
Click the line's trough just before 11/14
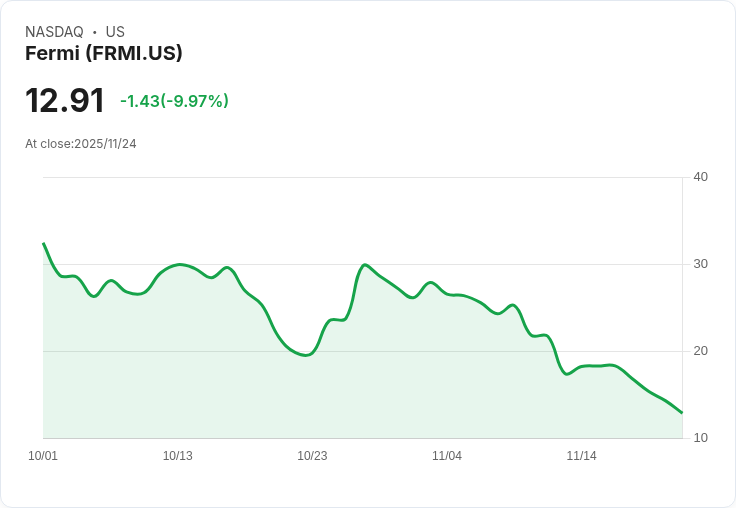point(567,374)
